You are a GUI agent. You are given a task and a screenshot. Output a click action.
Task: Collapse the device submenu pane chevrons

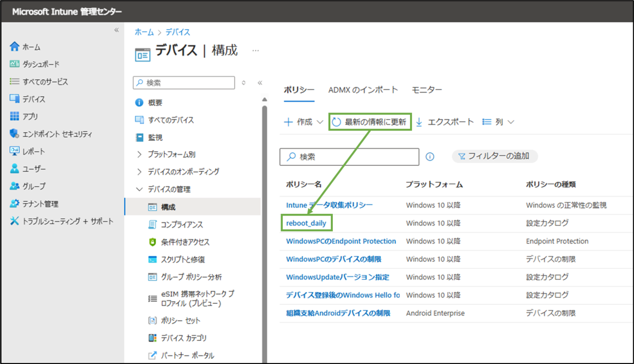259,82
